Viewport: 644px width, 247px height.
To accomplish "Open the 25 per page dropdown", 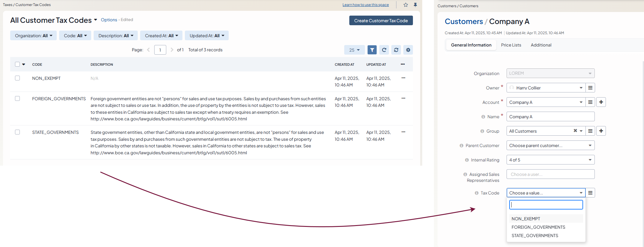I will [x=354, y=50].
